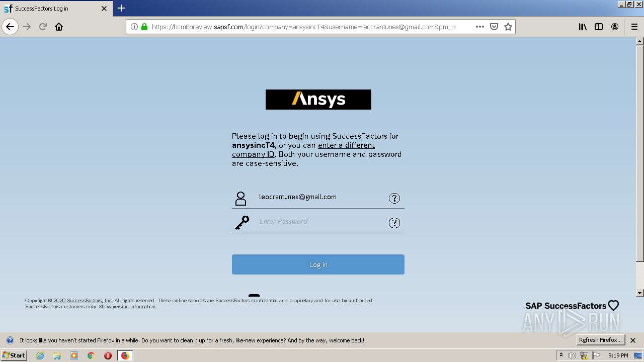Open Windows Explorer folder on taskbar
644x362 pixels.
(x=57, y=355)
